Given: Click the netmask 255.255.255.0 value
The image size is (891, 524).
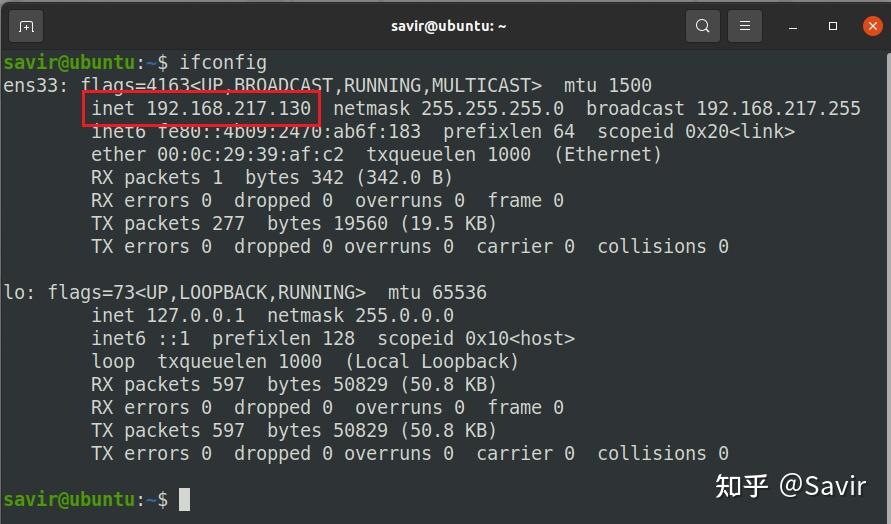Looking at the screenshot, I should pos(492,108).
